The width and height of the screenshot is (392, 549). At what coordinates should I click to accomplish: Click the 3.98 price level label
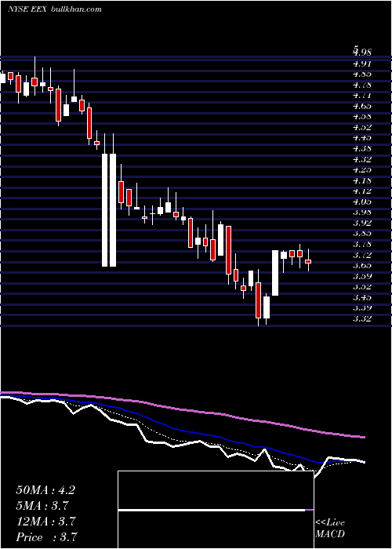tap(362, 213)
